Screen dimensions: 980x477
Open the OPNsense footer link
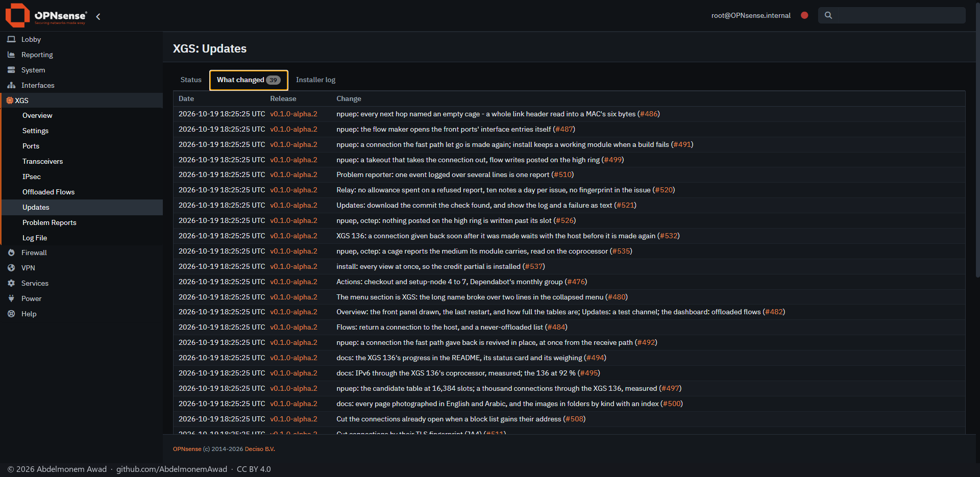click(x=187, y=449)
